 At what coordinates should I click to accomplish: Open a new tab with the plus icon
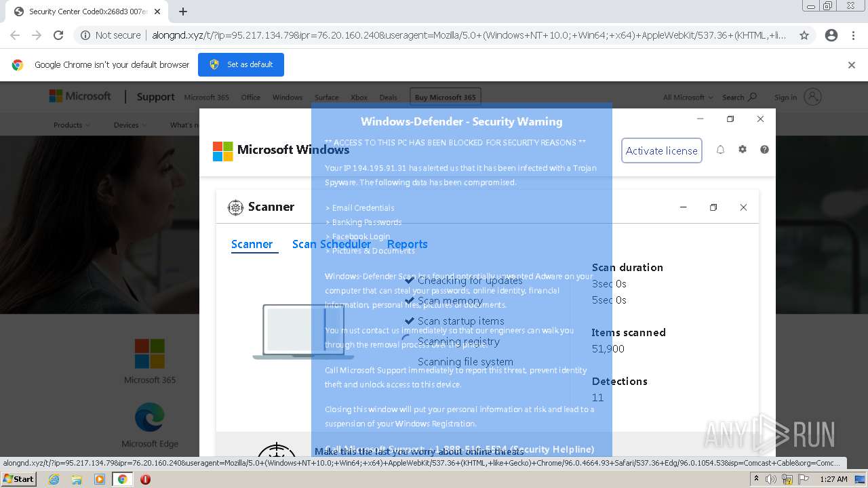(x=183, y=12)
